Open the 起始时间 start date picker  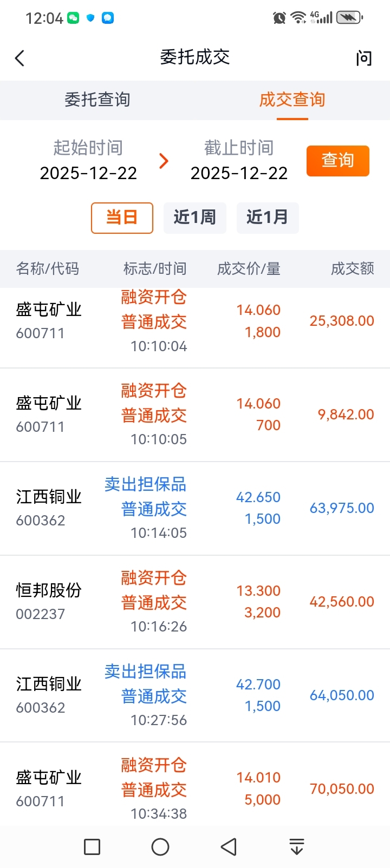pyautogui.click(x=88, y=161)
